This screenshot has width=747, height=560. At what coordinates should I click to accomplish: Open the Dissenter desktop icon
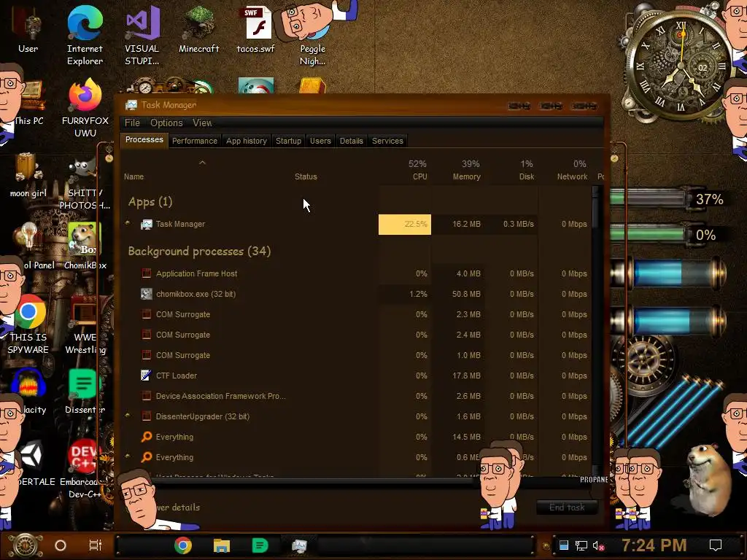pyautogui.click(x=85, y=392)
